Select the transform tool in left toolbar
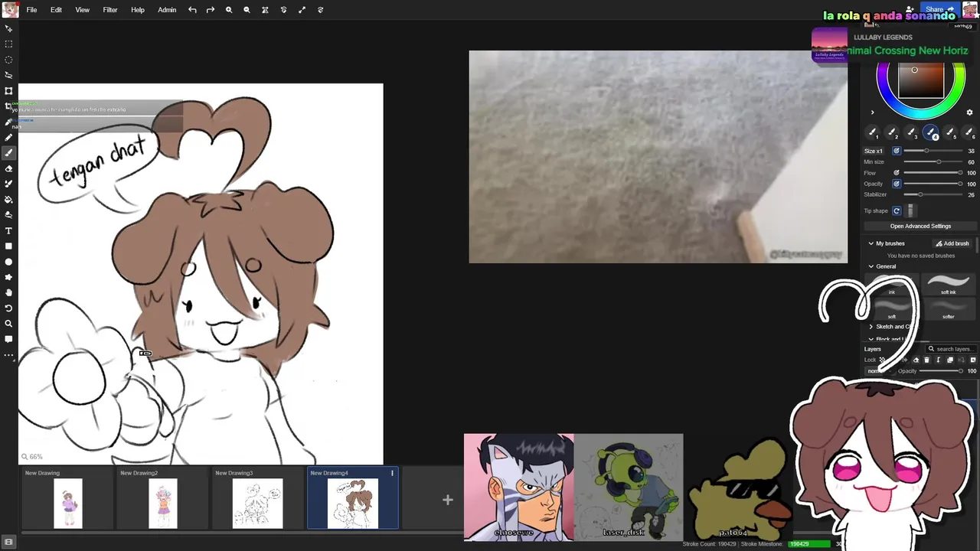 pos(8,91)
